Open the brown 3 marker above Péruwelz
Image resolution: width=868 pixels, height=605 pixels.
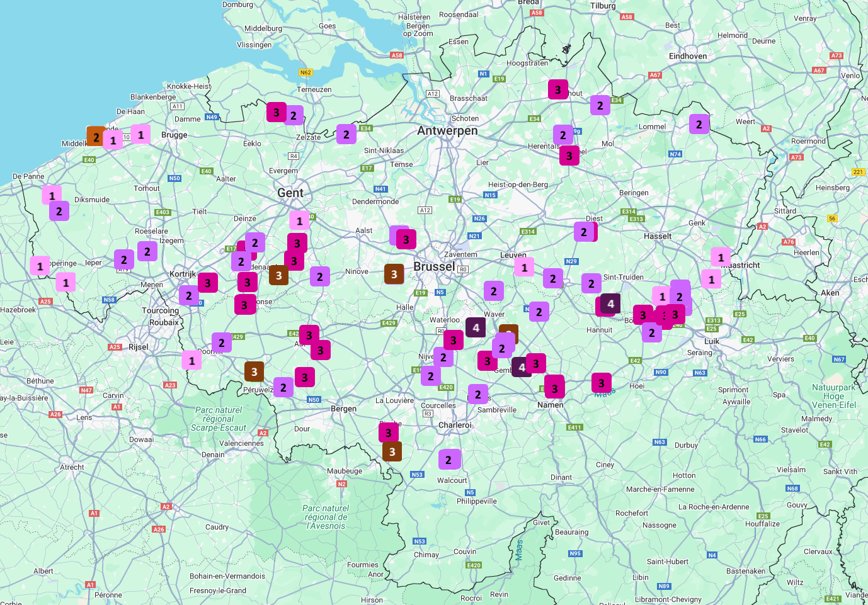tap(254, 371)
